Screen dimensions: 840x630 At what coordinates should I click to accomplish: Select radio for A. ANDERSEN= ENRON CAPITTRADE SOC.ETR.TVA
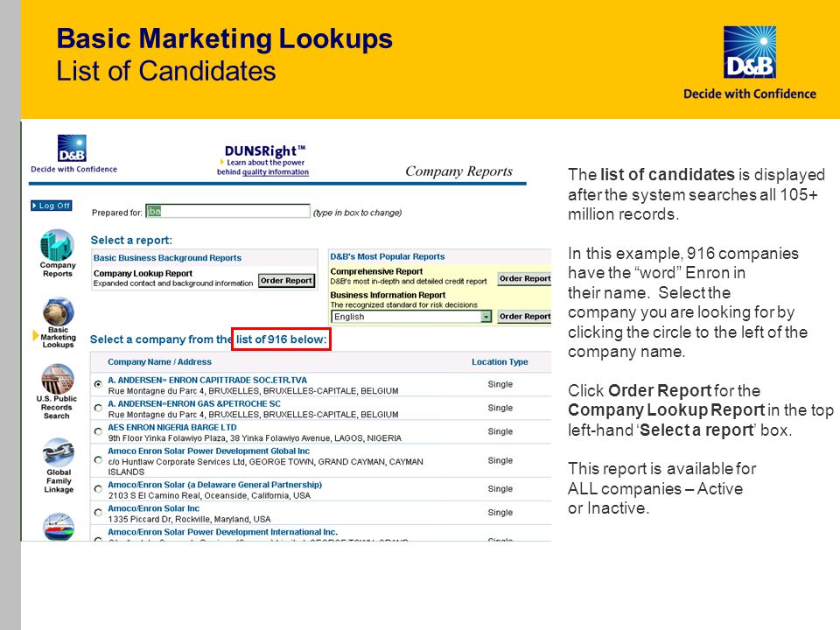tap(98, 384)
